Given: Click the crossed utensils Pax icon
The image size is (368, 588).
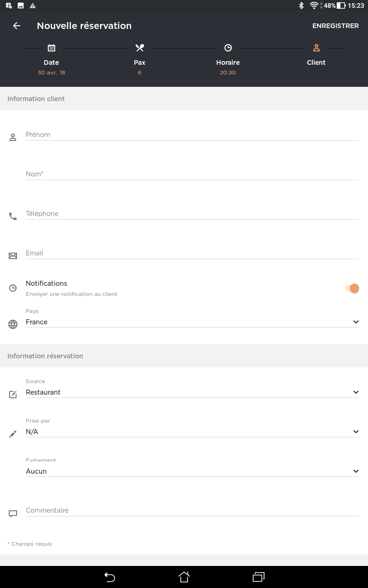Looking at the screenshot, I should (140, 48).
